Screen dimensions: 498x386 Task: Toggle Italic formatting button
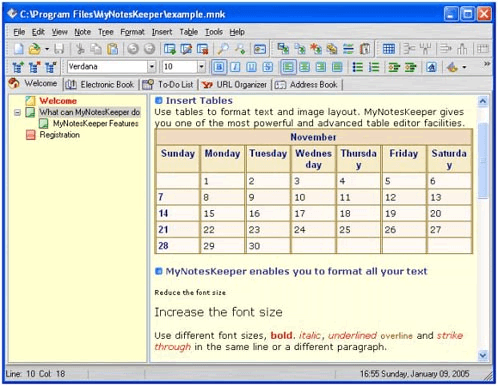point(235,67)
